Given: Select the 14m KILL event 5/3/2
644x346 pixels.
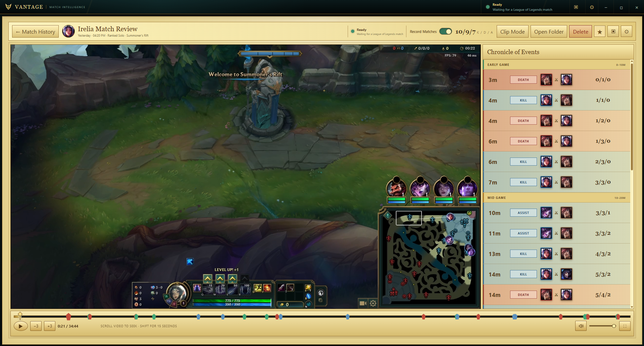Looking at the screenshot, I should tap(556, 274).
